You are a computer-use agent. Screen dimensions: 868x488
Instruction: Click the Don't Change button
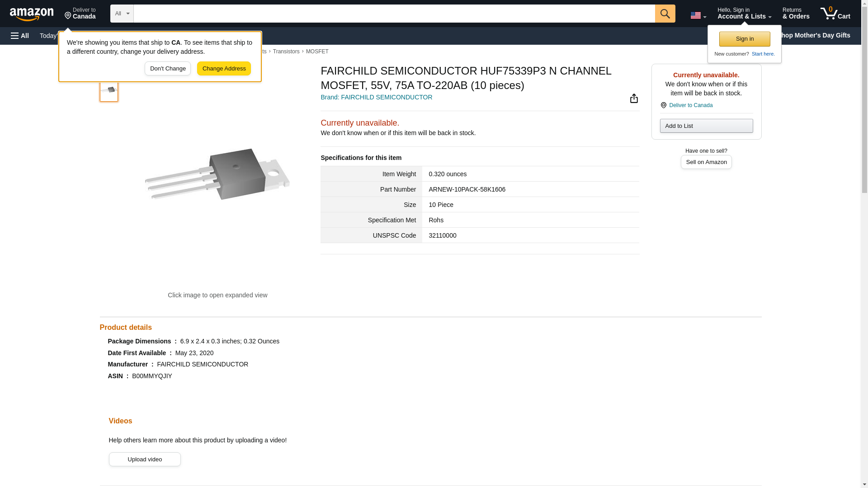[x=168, y=69]
